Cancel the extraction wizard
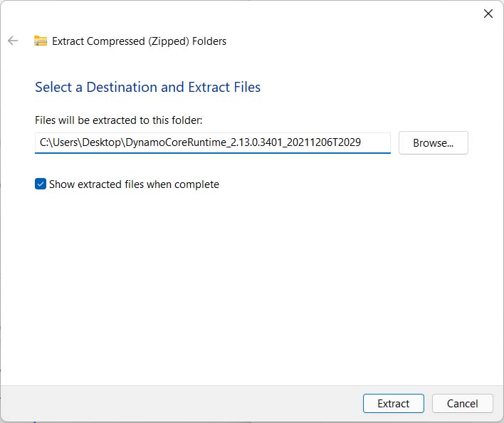The height and width of the screenshot is (423, 504). point(462,403)
